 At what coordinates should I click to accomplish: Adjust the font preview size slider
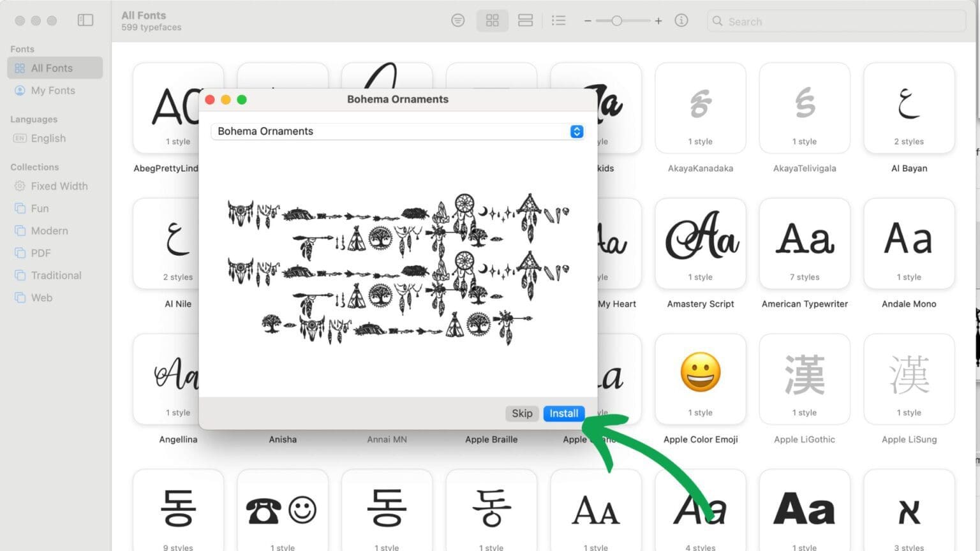coord(618,20)
